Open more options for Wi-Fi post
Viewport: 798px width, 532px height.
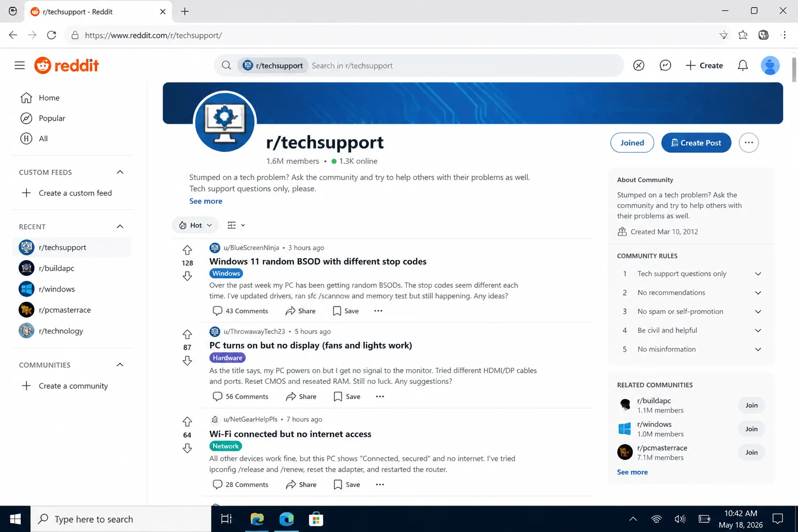click(380, 484)
